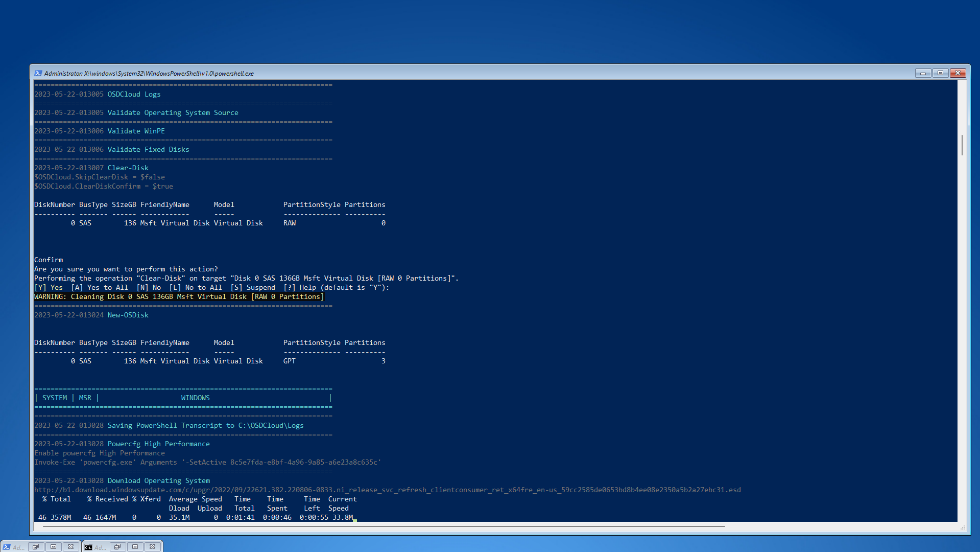Click the resize grip in bottom-right corner
980x552 pixels.
coord(963,527)
